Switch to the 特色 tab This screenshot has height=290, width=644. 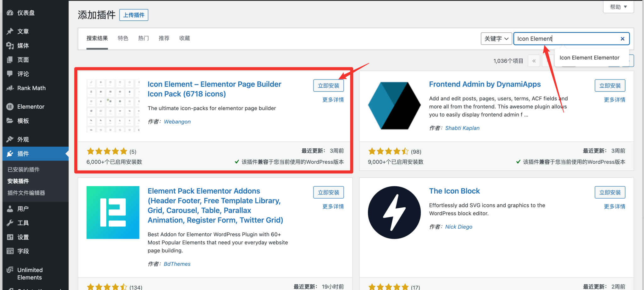pos(123,38)
